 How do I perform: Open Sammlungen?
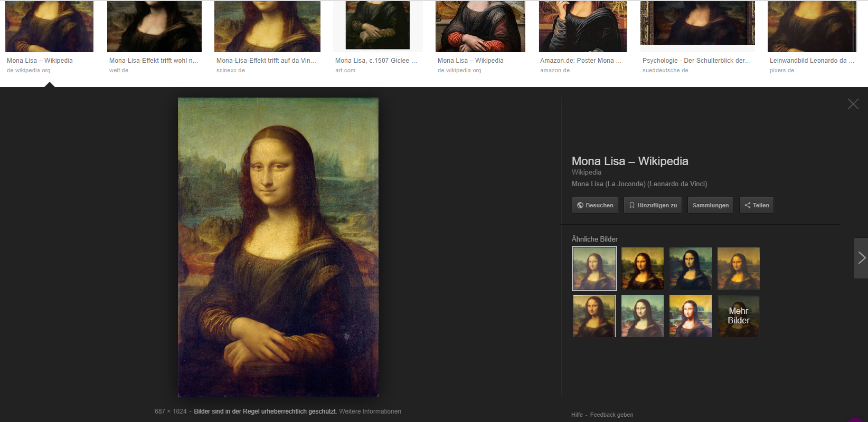coord(711,205)
